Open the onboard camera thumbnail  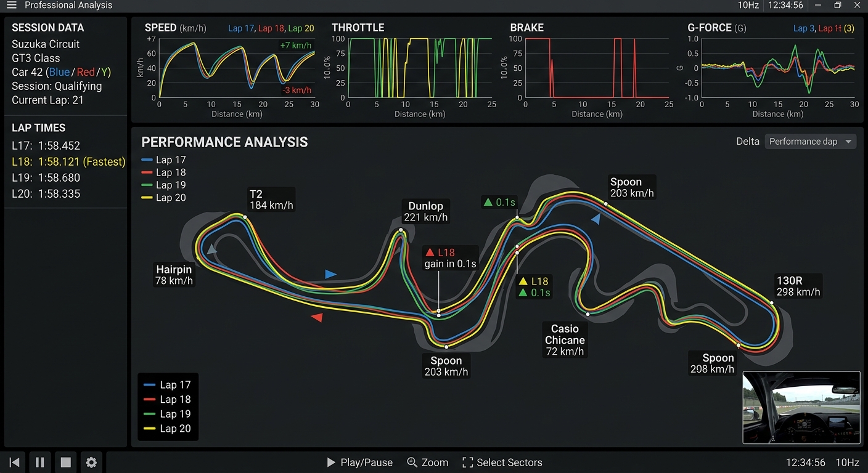pos(801,408)
